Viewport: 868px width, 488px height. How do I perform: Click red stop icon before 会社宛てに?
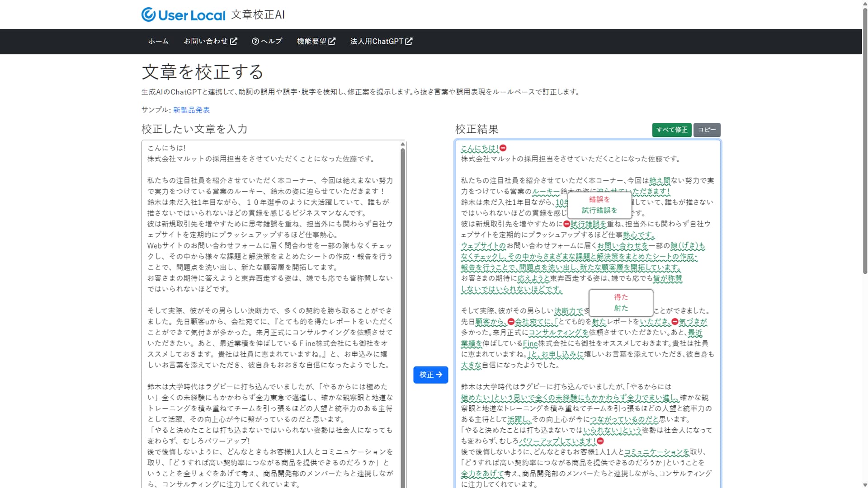pyautogui.click(x=511, y=322)
